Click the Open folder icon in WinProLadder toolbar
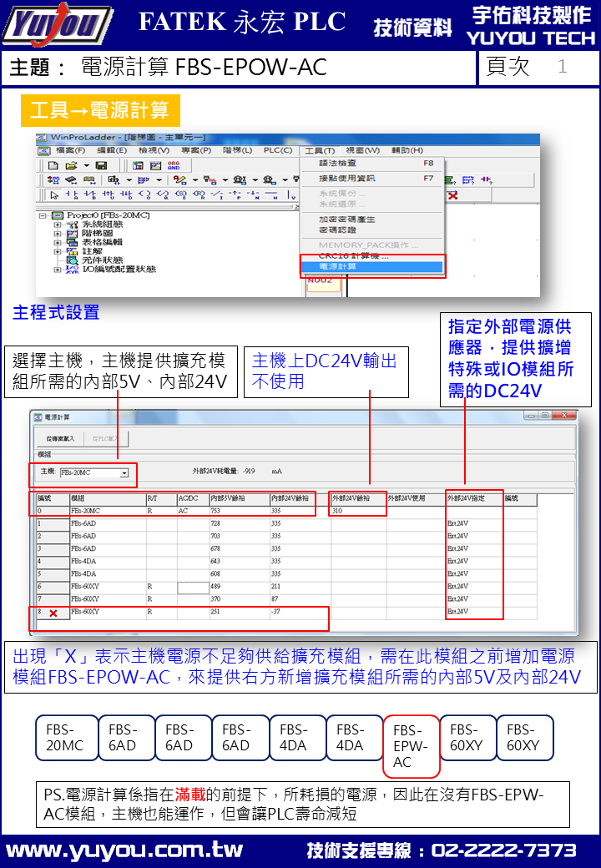Viewport: 601px width, 868px height. pyautogui.click(x=72, y=165)
